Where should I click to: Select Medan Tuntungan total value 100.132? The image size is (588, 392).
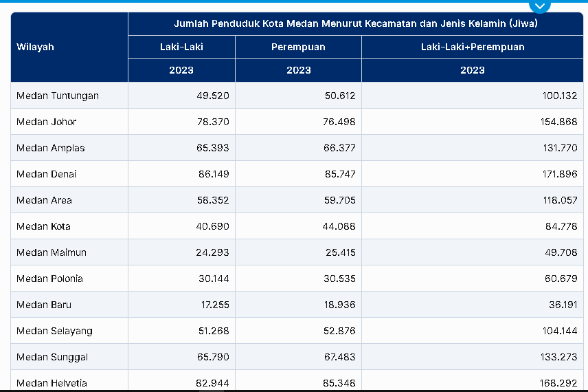click(x=560, y=96)
